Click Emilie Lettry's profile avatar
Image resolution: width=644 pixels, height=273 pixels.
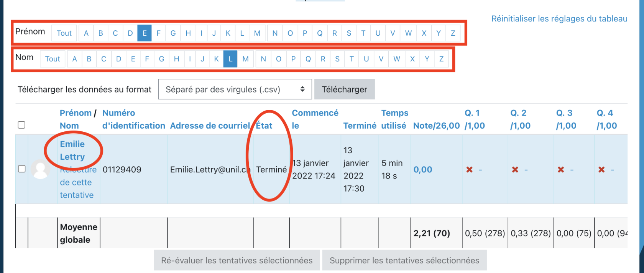click(x=40, y=169)
